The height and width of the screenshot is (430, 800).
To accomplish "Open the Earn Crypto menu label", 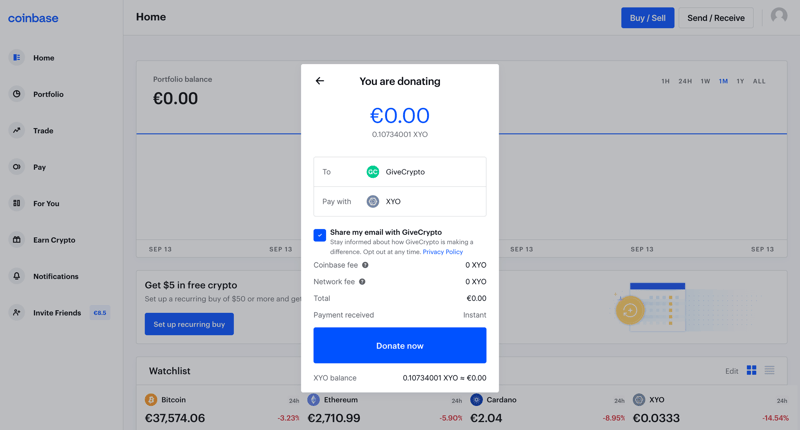I will pos(54,240).
